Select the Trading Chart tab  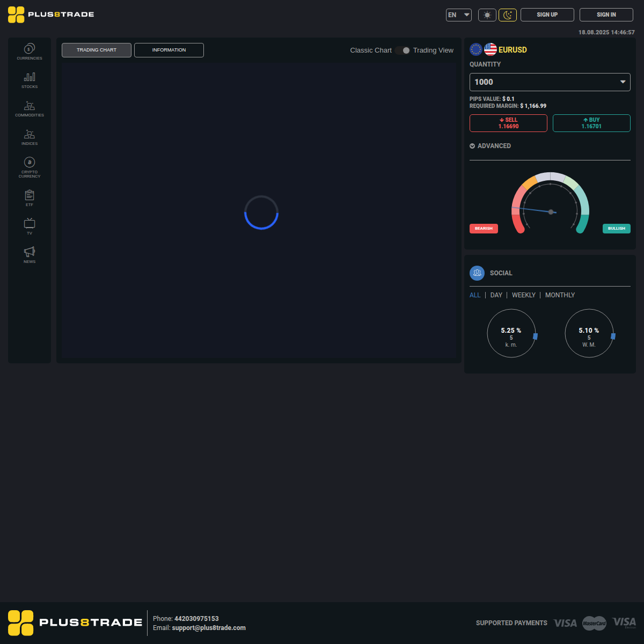click(x=96, y=50)
